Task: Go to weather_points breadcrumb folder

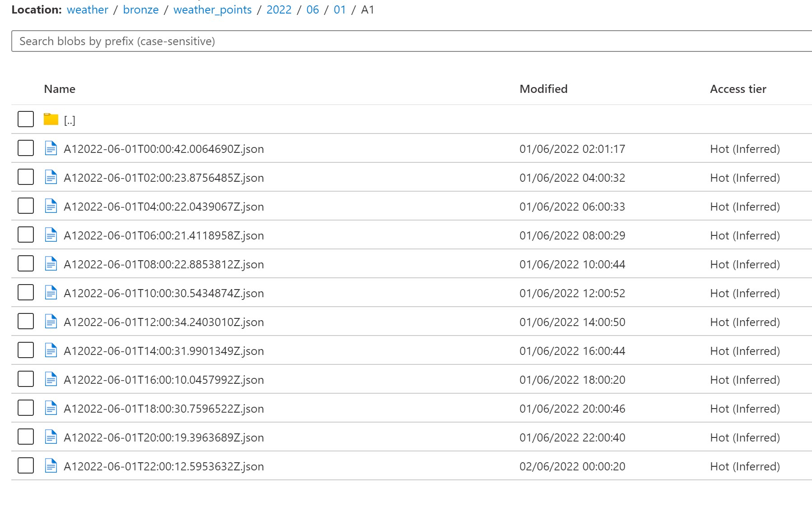Action: click(x=212, y=10)
